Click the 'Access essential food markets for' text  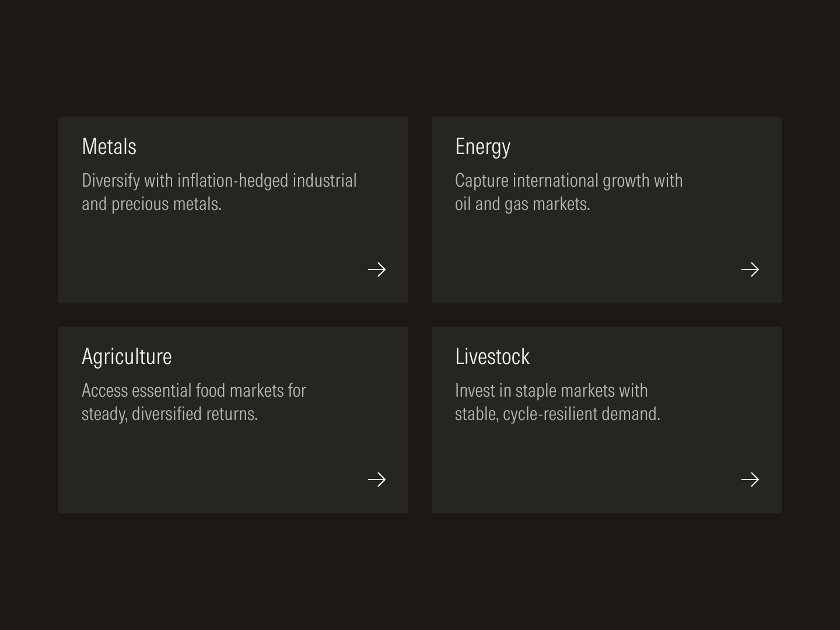click(194, 391)
